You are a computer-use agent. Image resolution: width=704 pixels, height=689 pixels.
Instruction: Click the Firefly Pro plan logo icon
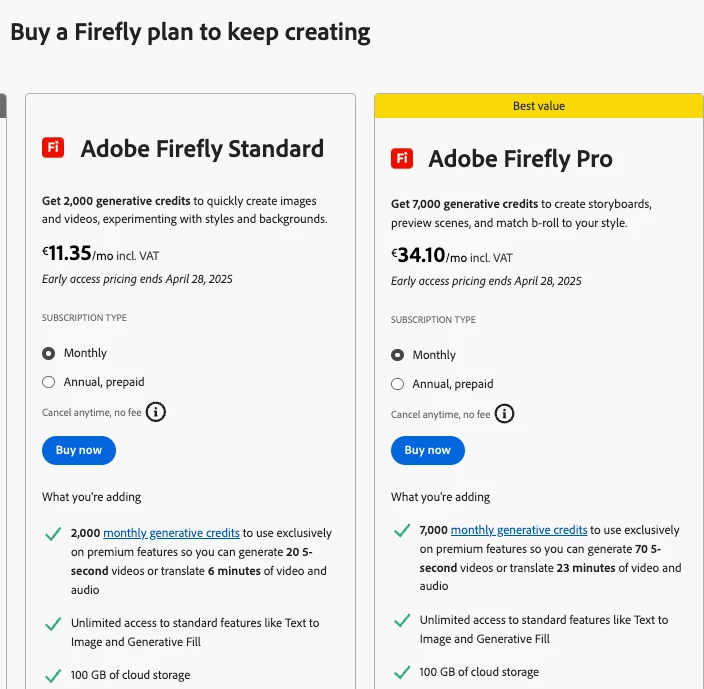(x=402, y=158)
